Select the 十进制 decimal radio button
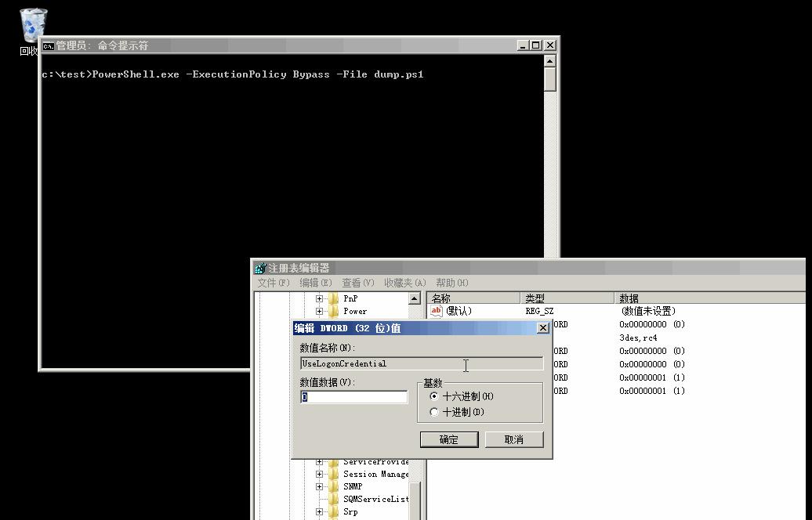 [x=434, y=413]
